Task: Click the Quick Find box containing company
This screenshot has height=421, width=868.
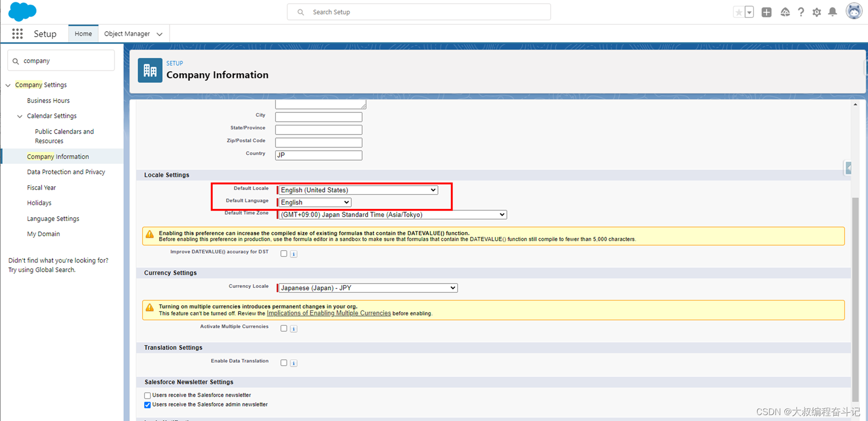Action: 61,60
